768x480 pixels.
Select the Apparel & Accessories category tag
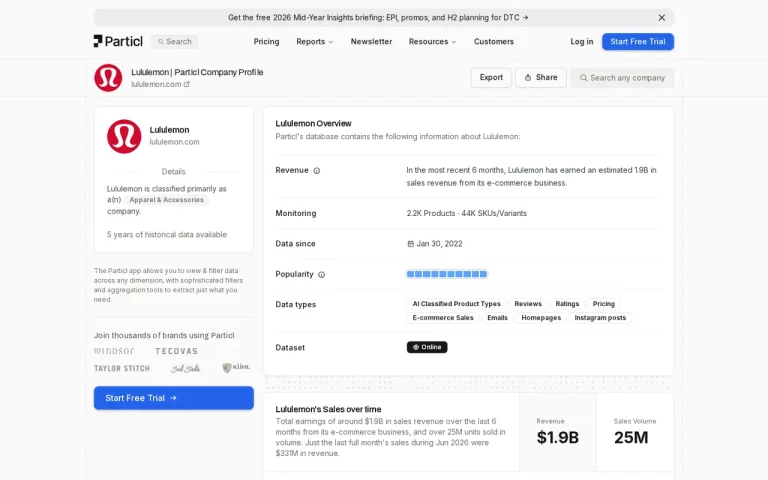click(167, 200)
